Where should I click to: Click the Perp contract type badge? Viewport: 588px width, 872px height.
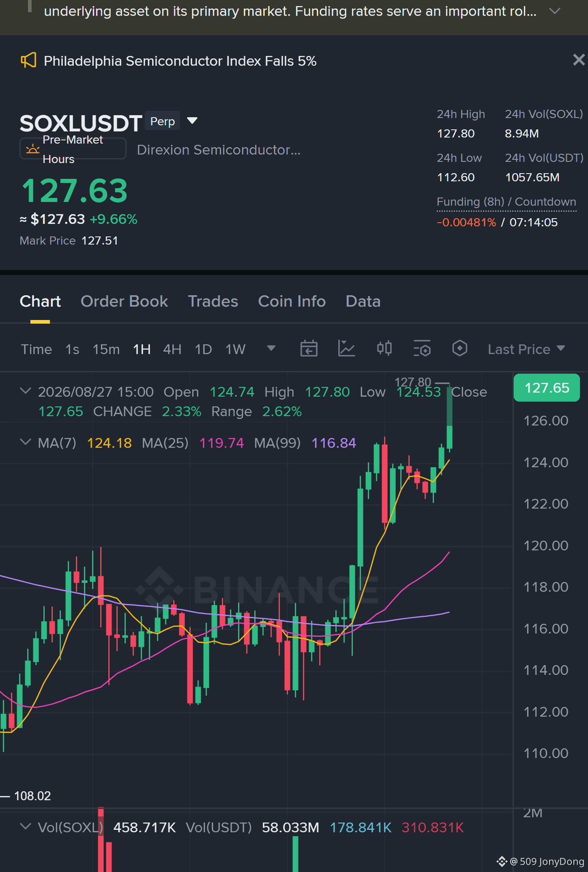coord(162,121)
